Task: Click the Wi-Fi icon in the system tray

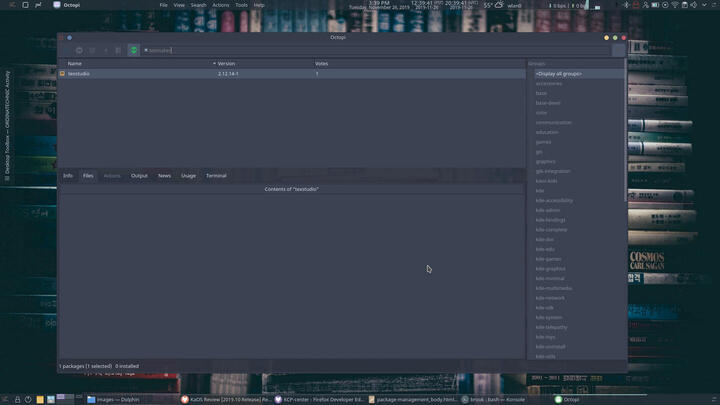Action: tap(675, 5)
